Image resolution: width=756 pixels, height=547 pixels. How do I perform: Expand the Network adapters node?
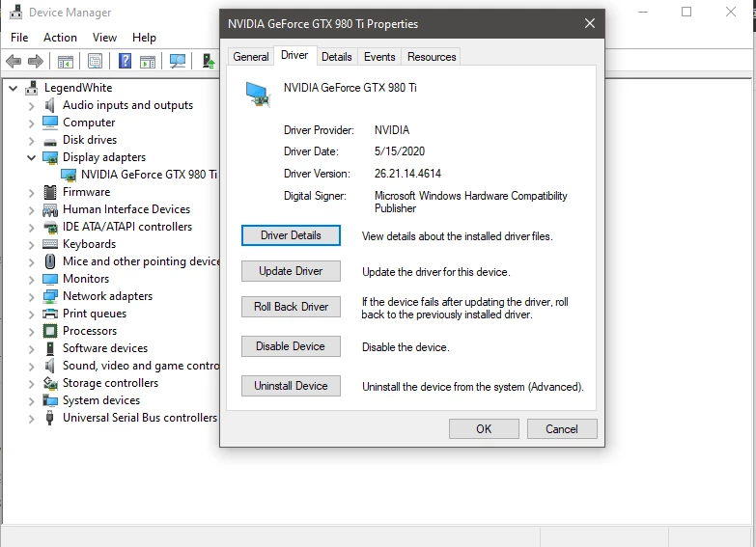[x=31, y=297]
